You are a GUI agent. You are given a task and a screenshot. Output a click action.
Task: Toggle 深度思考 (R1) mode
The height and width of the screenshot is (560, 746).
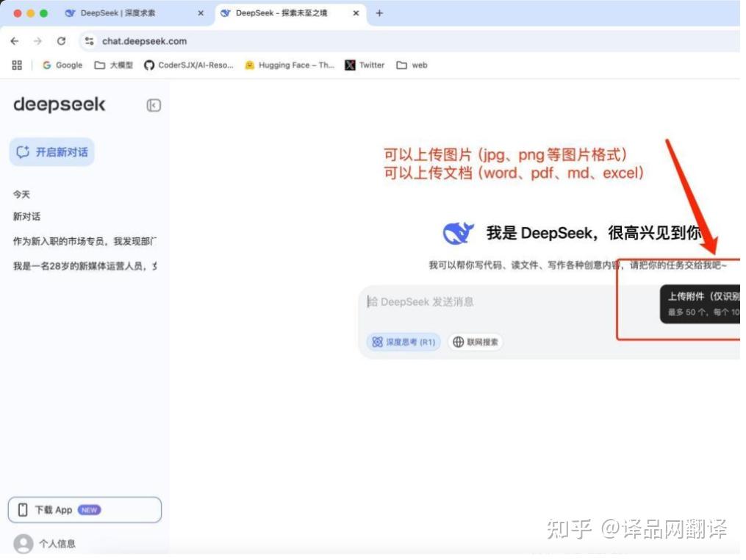pyautogui.click(x=404, y=342)
